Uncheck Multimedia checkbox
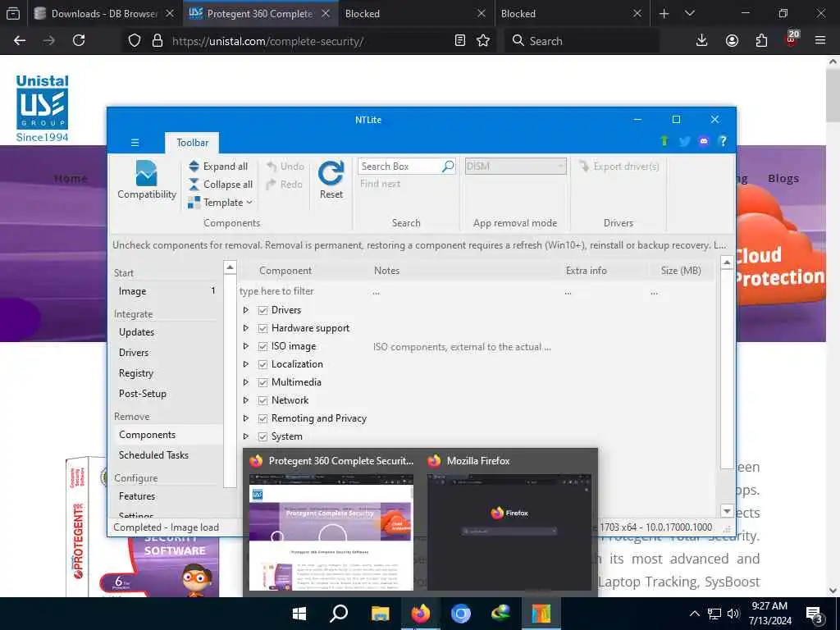840x630 pixels. pos(263,382)
